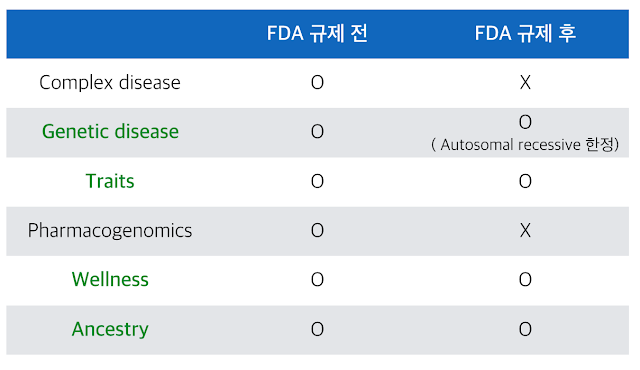Click the Complex disease row label
Viewport: 640px width, 370px height.
click(x=110, y=83)
